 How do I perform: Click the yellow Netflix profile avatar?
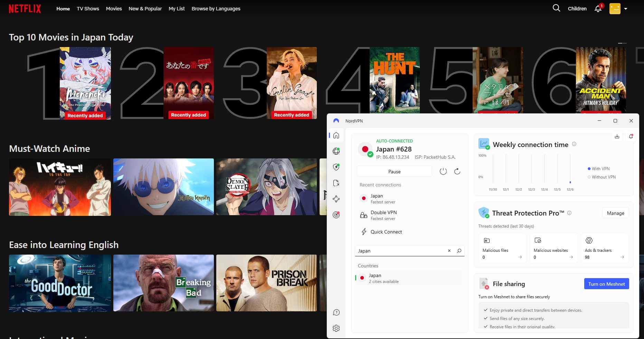pos(615,8)
